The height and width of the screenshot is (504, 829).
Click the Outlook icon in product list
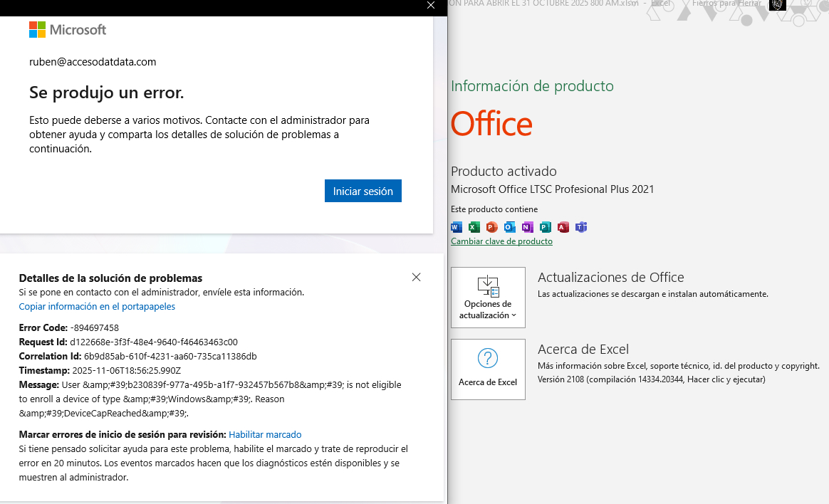point(510,227)
